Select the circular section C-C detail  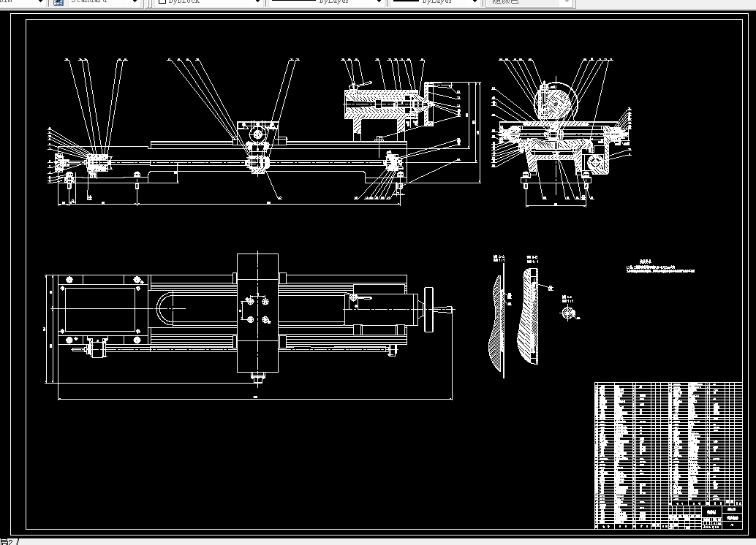pos(568,313)
